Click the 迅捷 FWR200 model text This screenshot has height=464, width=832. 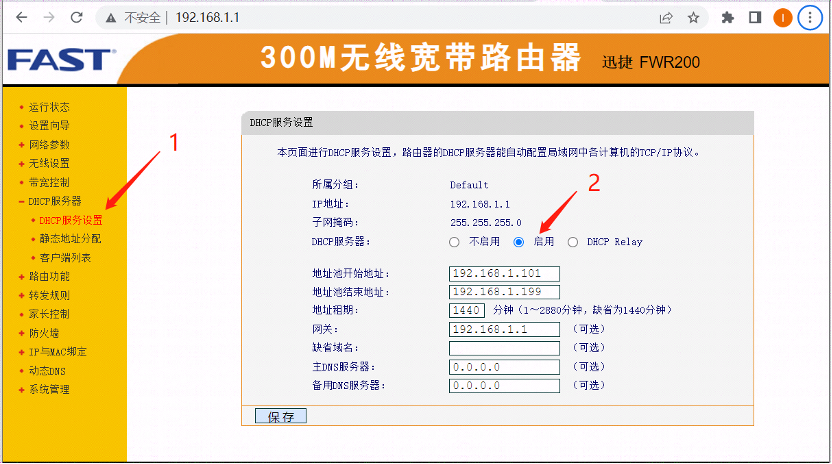coord(651,62)
